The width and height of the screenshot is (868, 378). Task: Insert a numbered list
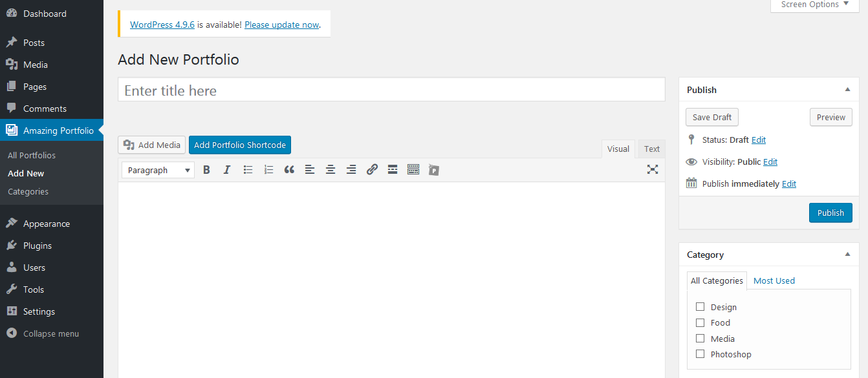coord(268,170)
